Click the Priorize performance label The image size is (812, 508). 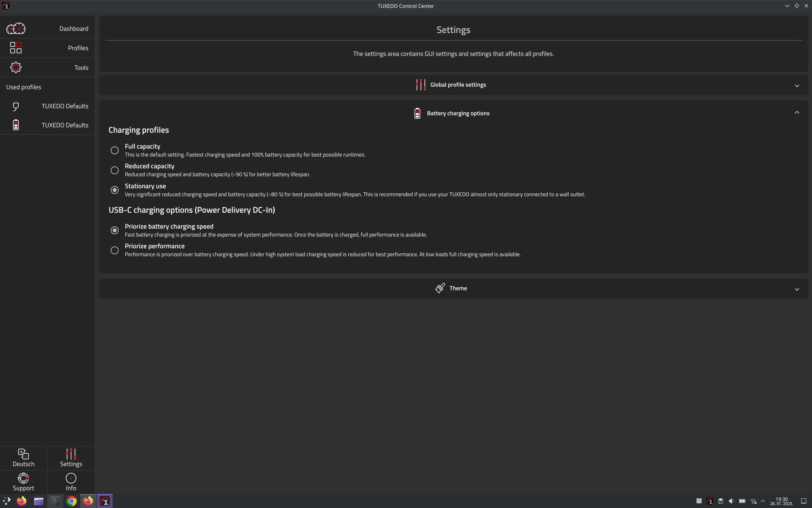pos(155,246)
